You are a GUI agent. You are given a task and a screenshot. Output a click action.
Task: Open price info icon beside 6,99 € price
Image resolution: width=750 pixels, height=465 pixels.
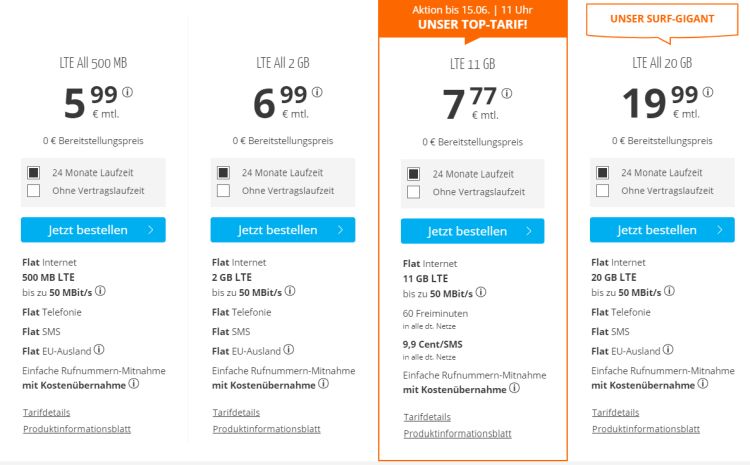pos(317,92)
